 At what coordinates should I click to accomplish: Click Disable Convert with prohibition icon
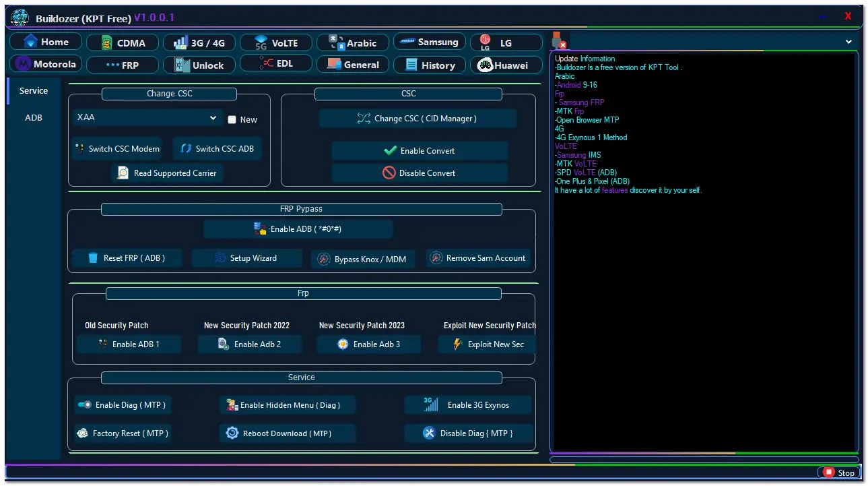coord(419,173)
